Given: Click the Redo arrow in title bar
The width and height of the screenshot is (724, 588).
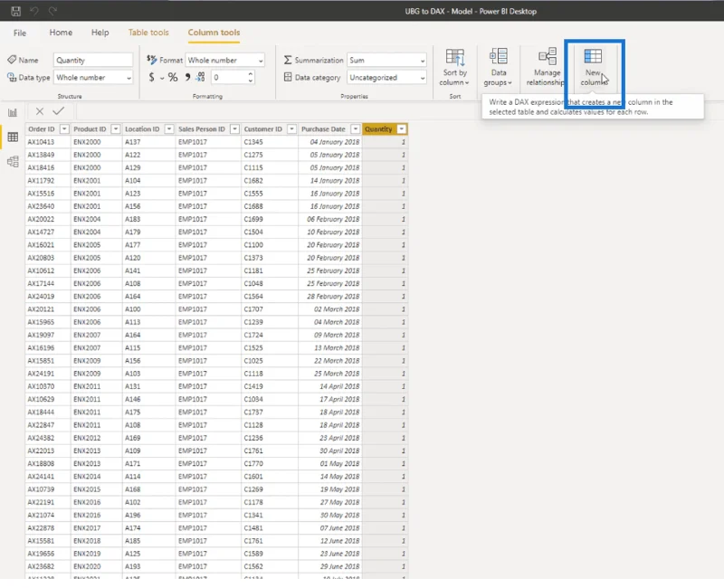Looking at the screenshot, I should point(52,11).
